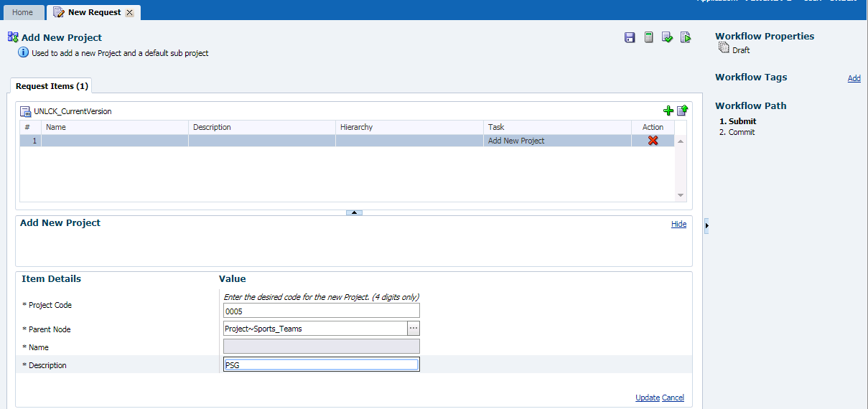Viewport: 868px width, 409px height.
Task: Add a request item with green plus
Action: 668,111
